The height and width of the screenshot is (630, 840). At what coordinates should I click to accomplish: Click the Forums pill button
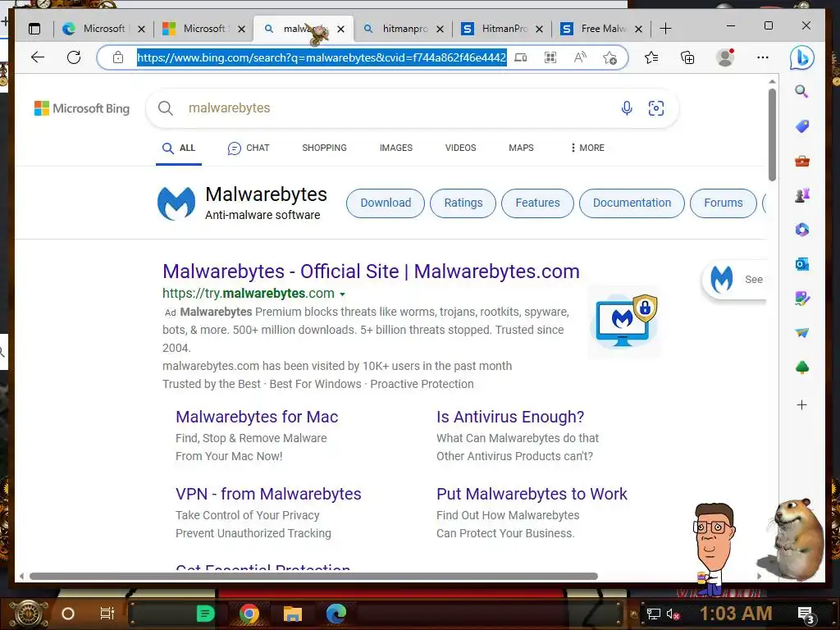(x=724, y=203)
